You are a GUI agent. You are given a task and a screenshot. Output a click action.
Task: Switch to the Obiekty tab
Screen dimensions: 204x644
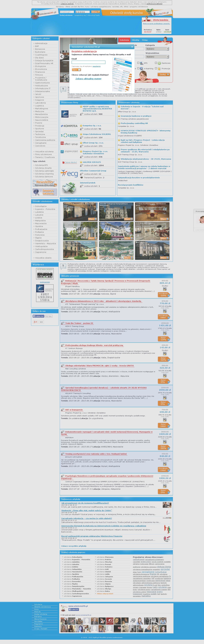(135, 40)
